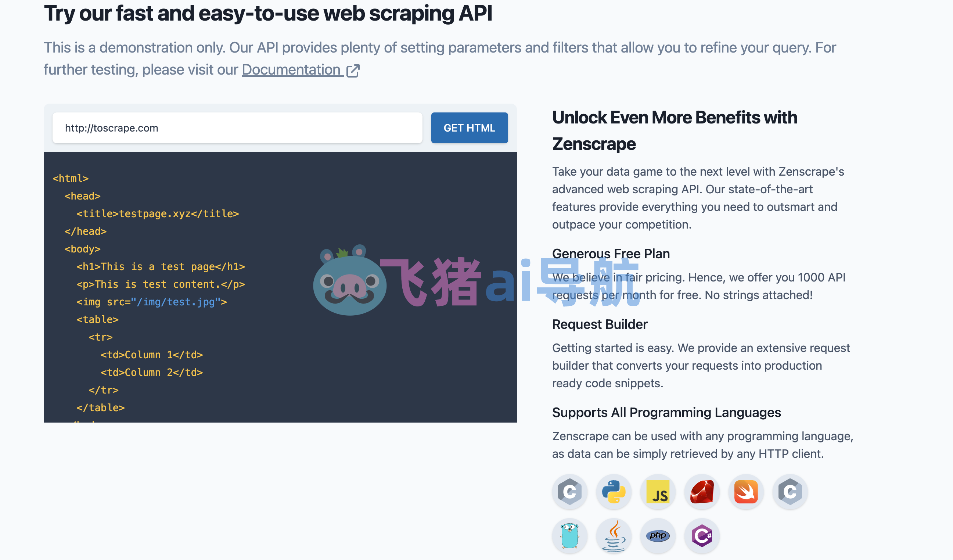
Task: Click the C icon left of Python
Action: click(569, 492)
